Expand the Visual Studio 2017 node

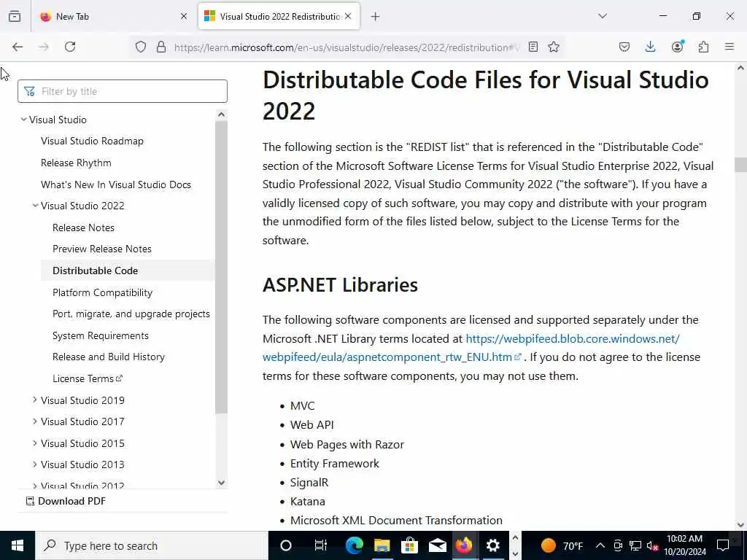pos(35,421)
